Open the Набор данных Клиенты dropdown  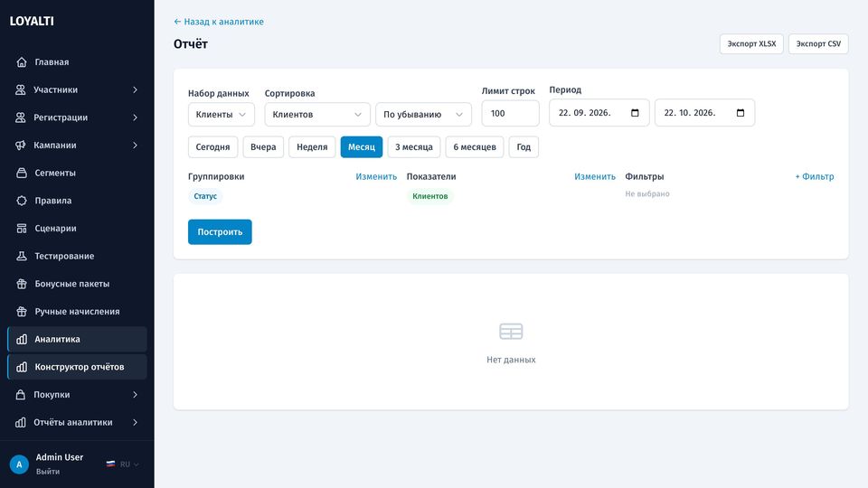222,115
